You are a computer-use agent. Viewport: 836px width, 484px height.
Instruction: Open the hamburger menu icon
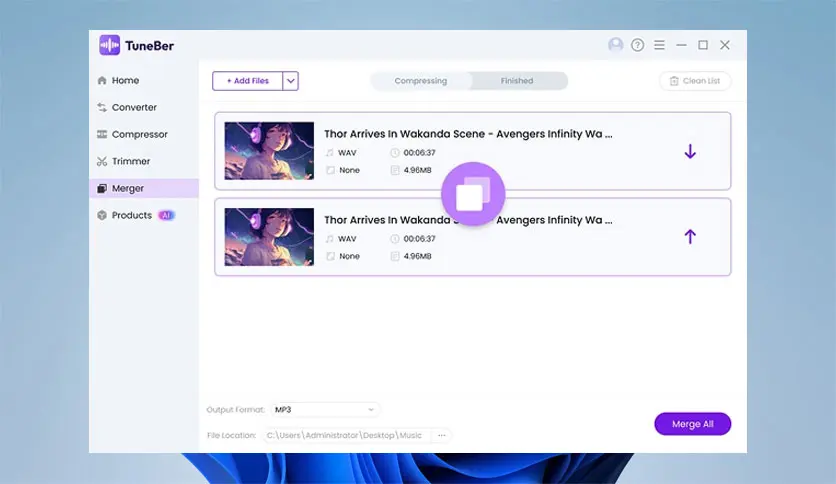pyautogui.click(x=660, y=45)
